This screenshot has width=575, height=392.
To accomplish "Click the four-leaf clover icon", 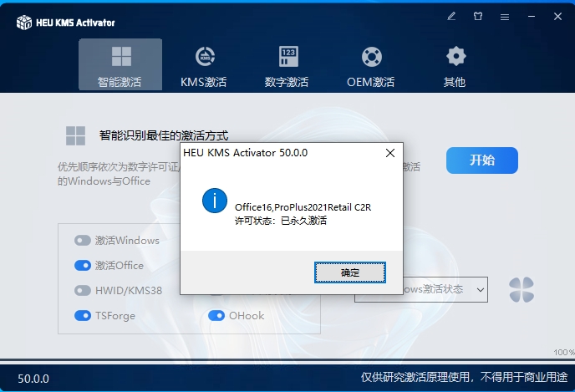I will [522, 290].
